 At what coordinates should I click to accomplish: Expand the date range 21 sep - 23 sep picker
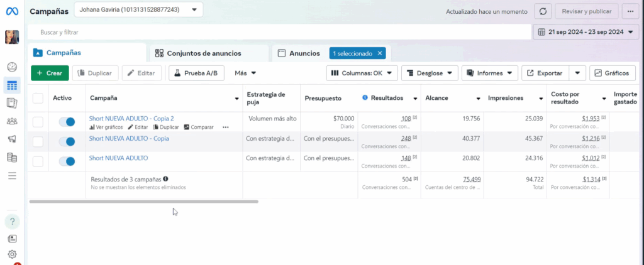click(x=586, y=31)
